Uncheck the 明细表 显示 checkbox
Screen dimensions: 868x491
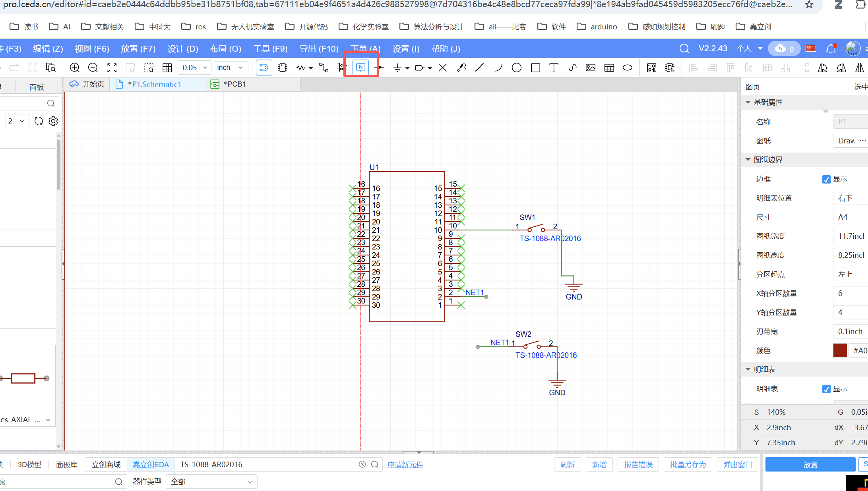(826, 389)
